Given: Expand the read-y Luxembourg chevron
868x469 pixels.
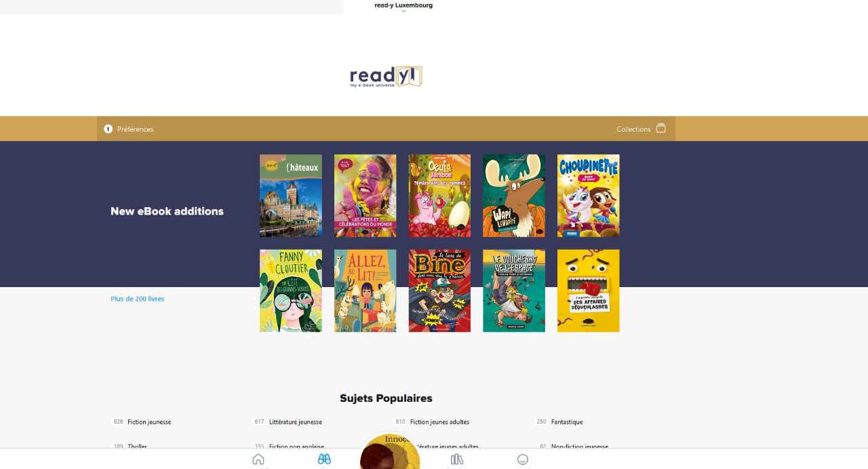Looking at the screenshot, I should click(403, 12).
